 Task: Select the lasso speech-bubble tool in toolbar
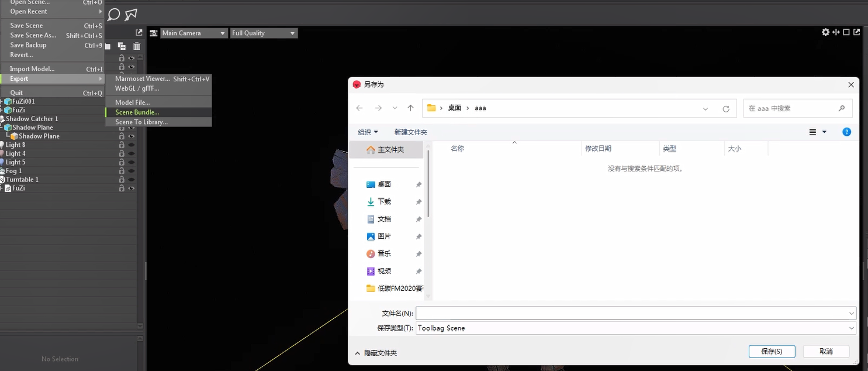point(114,15)
